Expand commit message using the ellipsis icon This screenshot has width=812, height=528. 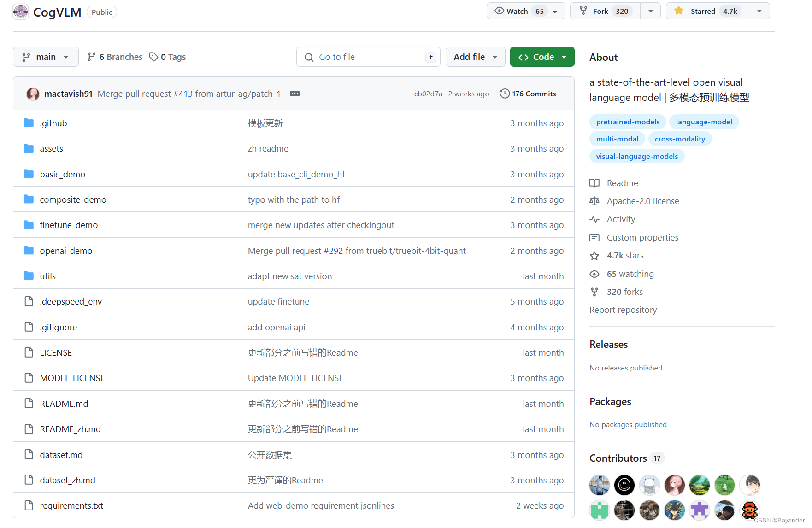294,94
